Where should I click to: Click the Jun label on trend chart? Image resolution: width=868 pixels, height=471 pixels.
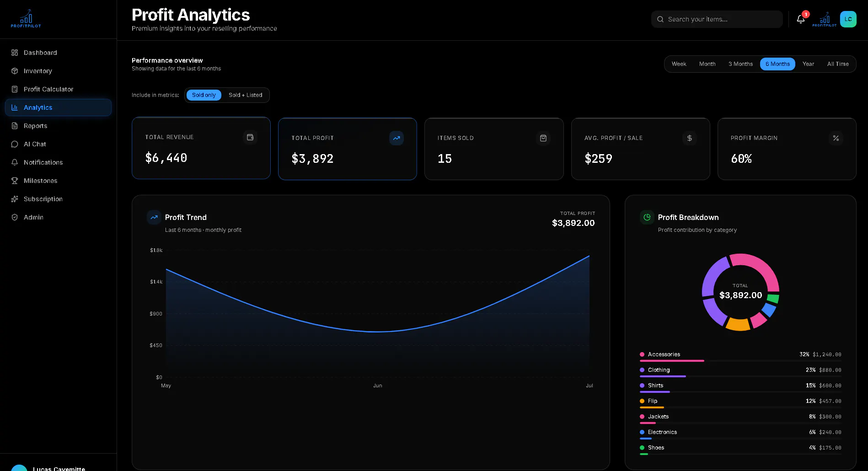(378, 385)
